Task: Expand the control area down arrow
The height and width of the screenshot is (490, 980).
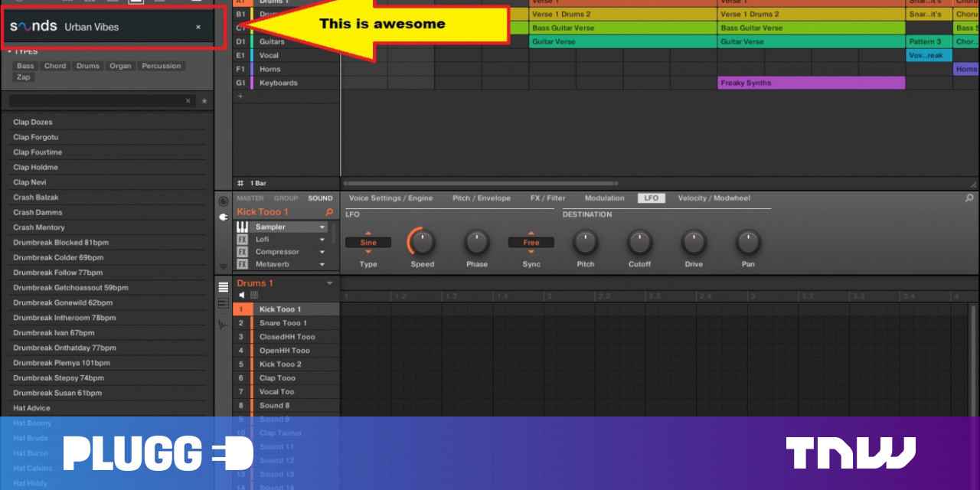Action: (x=223, y=266)
